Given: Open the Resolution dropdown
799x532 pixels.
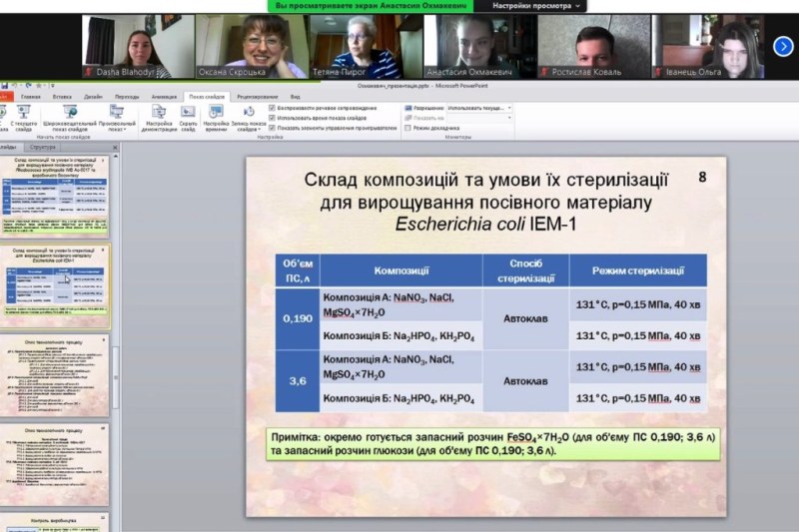Looking at the screenshot, I should [x=479, y=108].
